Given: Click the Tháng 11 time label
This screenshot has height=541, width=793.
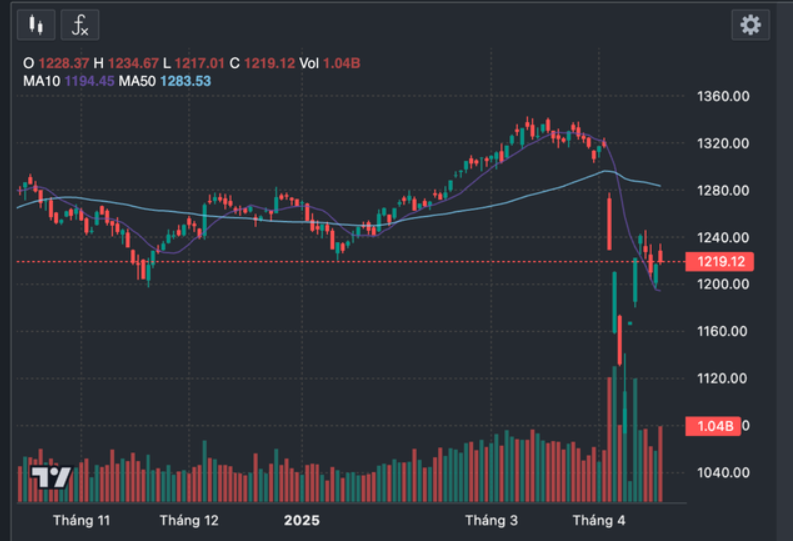Looking at the screenshot, I should 81,521.
